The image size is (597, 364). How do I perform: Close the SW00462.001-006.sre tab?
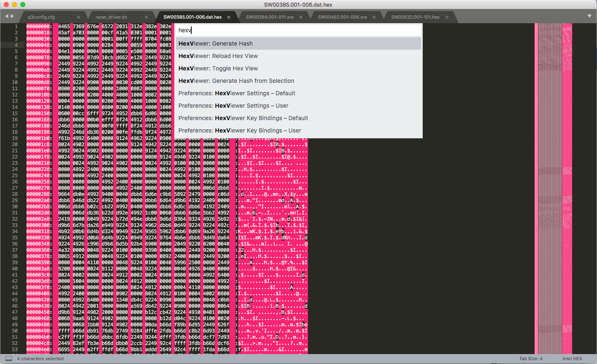(x=374, y=17)
